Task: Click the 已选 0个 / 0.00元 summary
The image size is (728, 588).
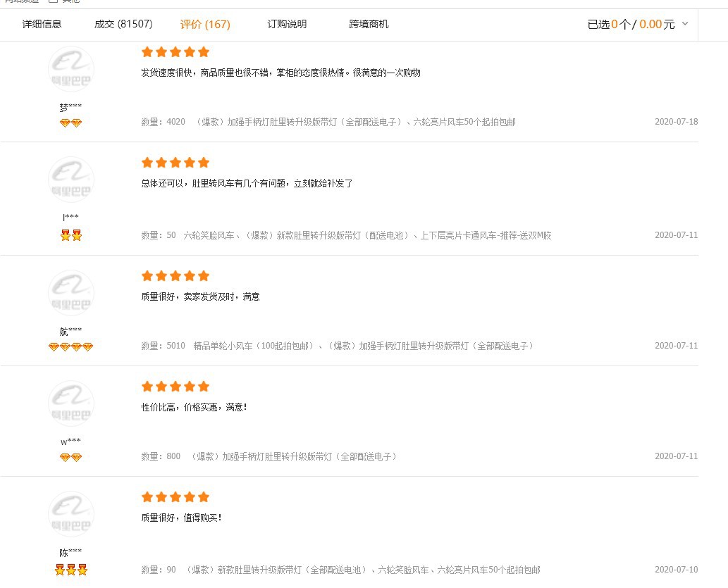Action: (631, 24)
